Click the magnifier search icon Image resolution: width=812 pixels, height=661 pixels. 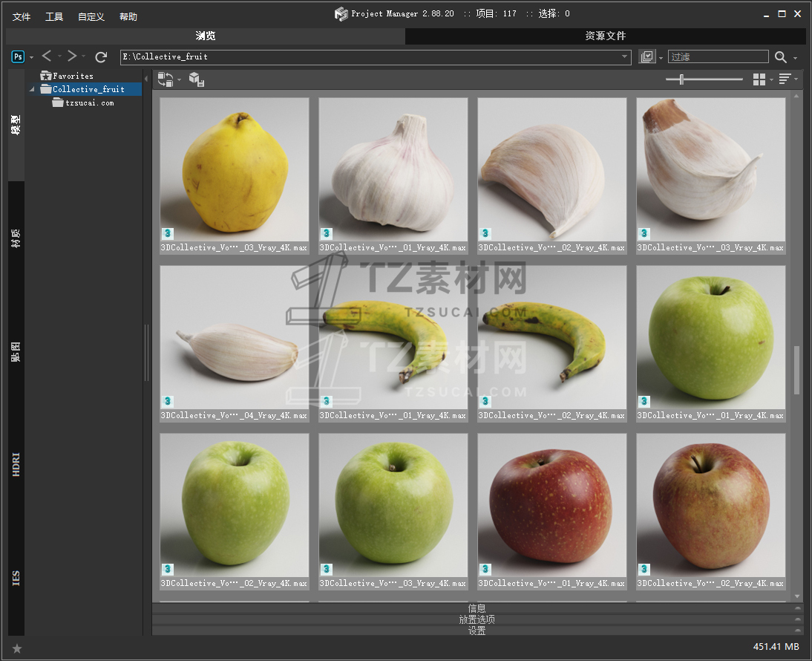pyautogui.click(x=781, y=57)
